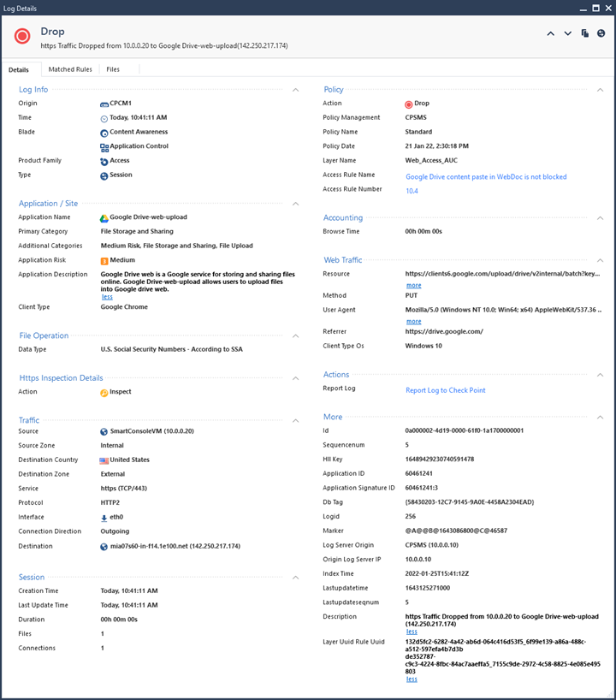The width and height of the screenshot is (616, 700).
Task: Collapse the Log Info section
Action: [296, 89]
